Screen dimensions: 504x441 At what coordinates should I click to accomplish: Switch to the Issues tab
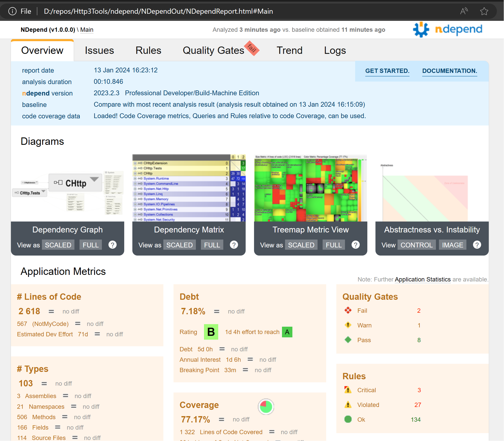point(99,50)
